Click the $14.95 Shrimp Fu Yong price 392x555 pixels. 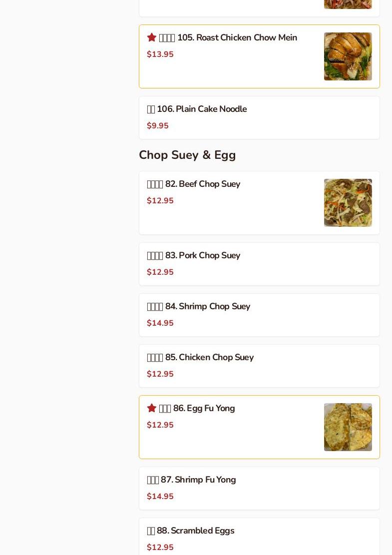click(160, 497)
